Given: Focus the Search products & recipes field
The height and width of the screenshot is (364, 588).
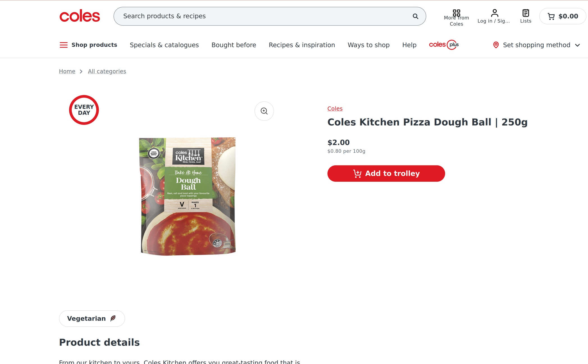Looking at the screenshot, I should [x=264, y=16].
